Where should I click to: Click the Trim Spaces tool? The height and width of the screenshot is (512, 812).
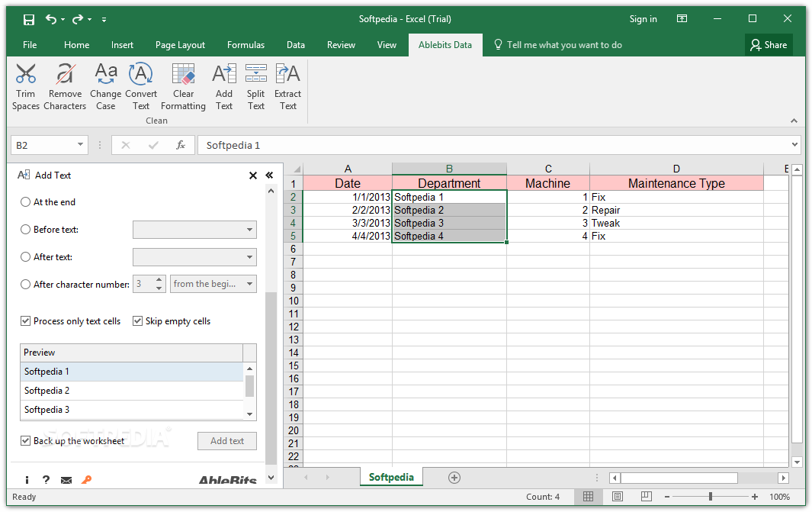(x=25, y=86)
